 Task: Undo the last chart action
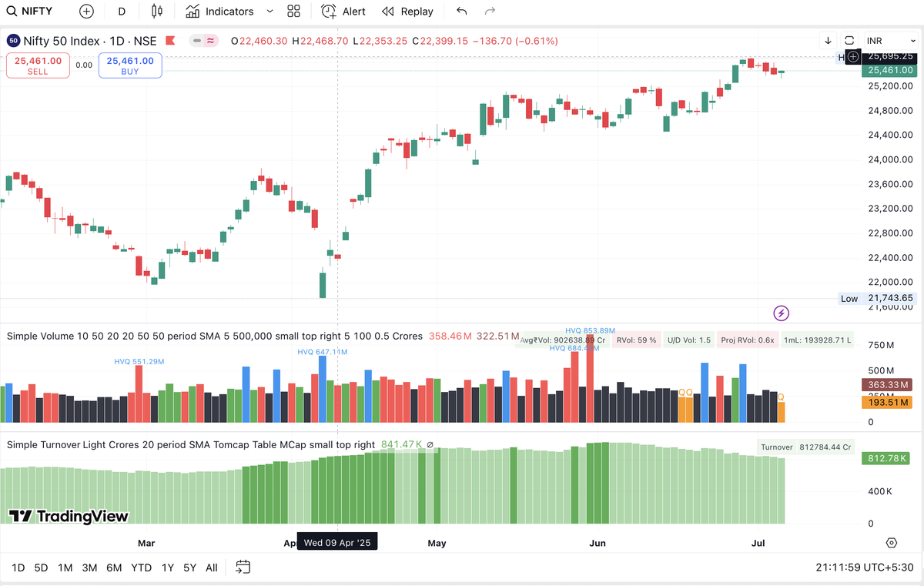[461, 12]
